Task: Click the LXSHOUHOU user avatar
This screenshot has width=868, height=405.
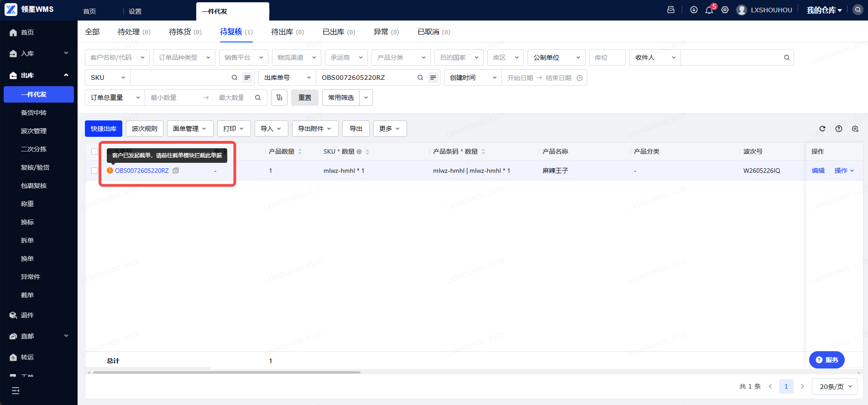Action: 742,10
